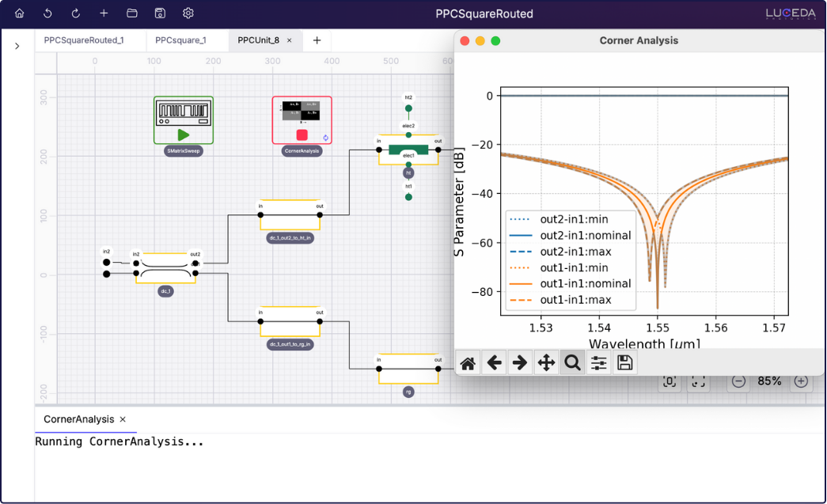Click the Undo icon in top bar
The image size is (827, 504).
coord(47,13)
